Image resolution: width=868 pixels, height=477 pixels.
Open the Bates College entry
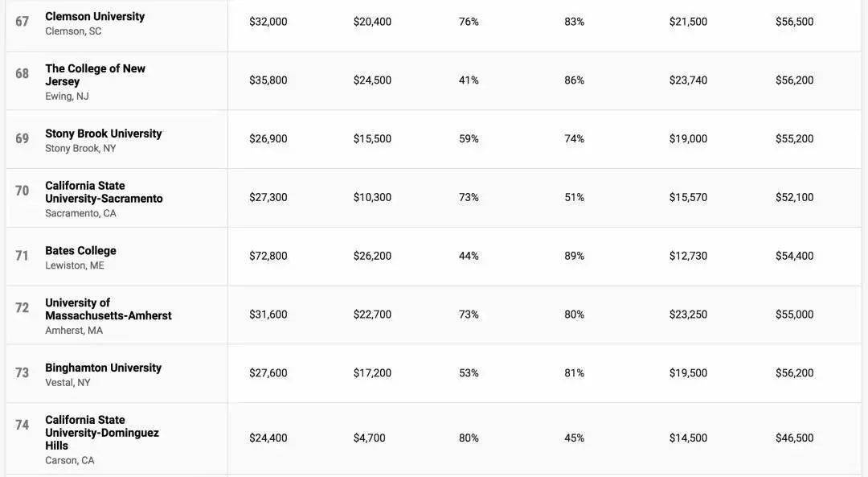coord(80,250)
